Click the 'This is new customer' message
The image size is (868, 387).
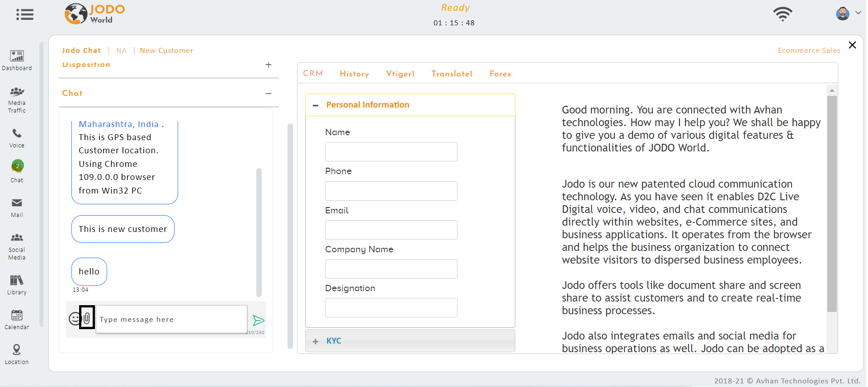pyautogui.click(x=123, y=229)
